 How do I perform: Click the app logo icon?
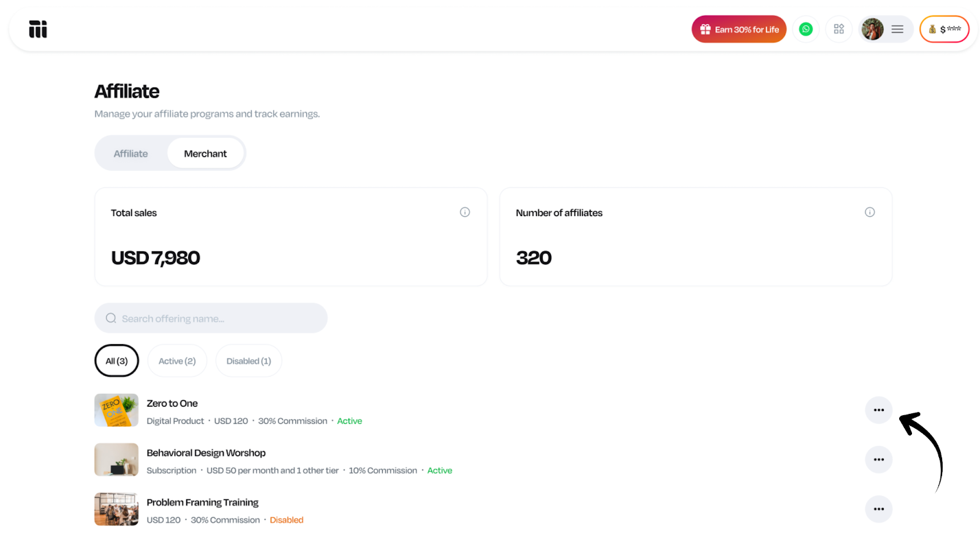coord(38,29)
